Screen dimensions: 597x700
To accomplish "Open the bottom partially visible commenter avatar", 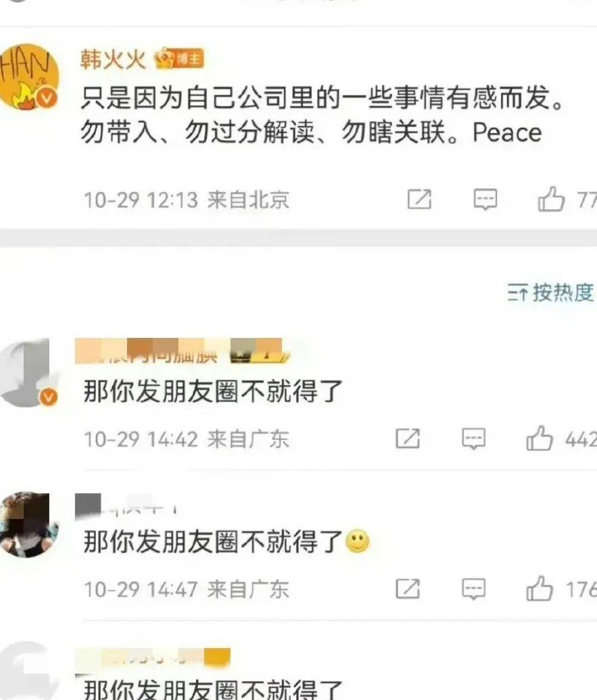I will tap(28, 671).
